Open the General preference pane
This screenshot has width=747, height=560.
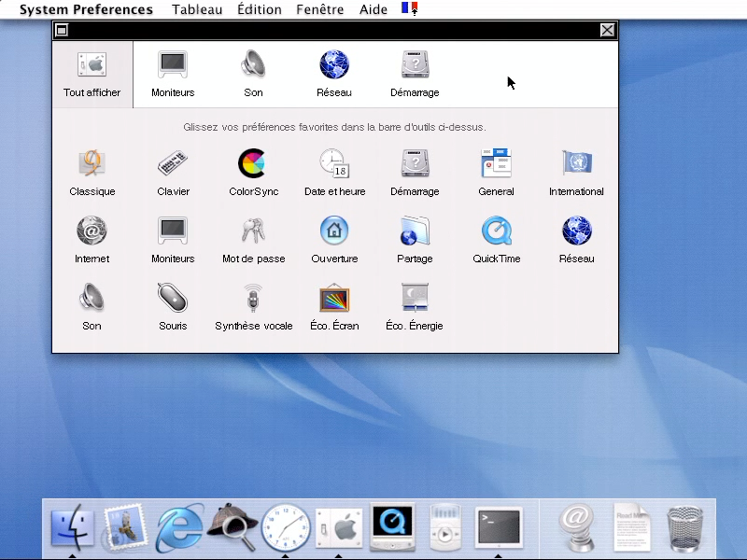point(496,173)
